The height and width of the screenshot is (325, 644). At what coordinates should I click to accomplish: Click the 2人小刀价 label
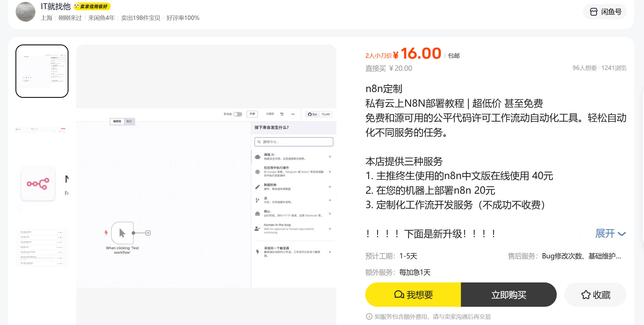[x=379, y=56]
